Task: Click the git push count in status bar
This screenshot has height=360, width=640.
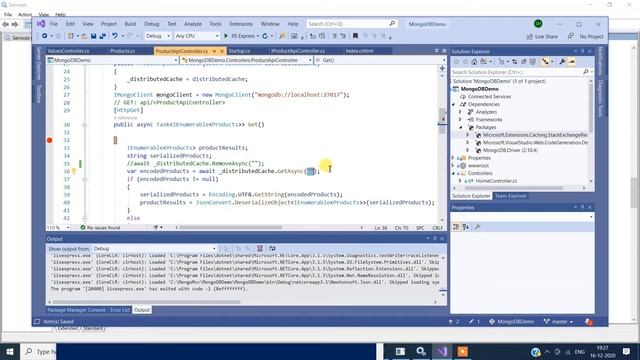Action: pyautogui.click(x=453, y=322)
